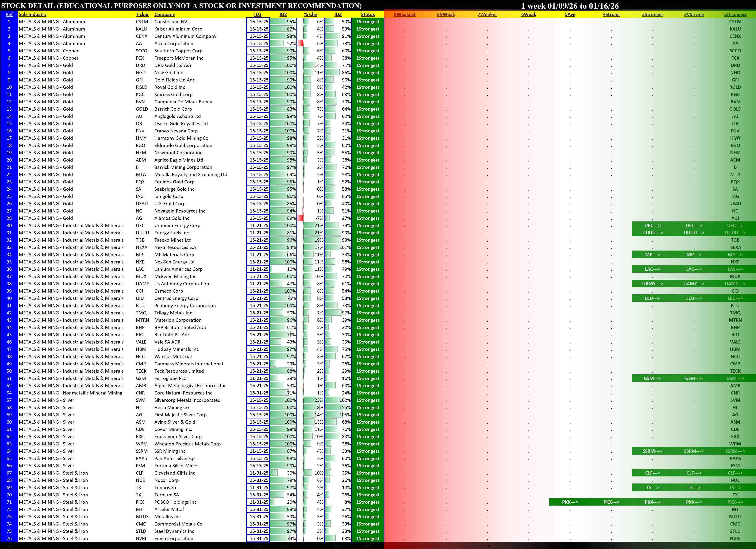Click the ID2 10% cell for Lithium Americas
The height and width of the screenshot is (549, 756).
283,269
